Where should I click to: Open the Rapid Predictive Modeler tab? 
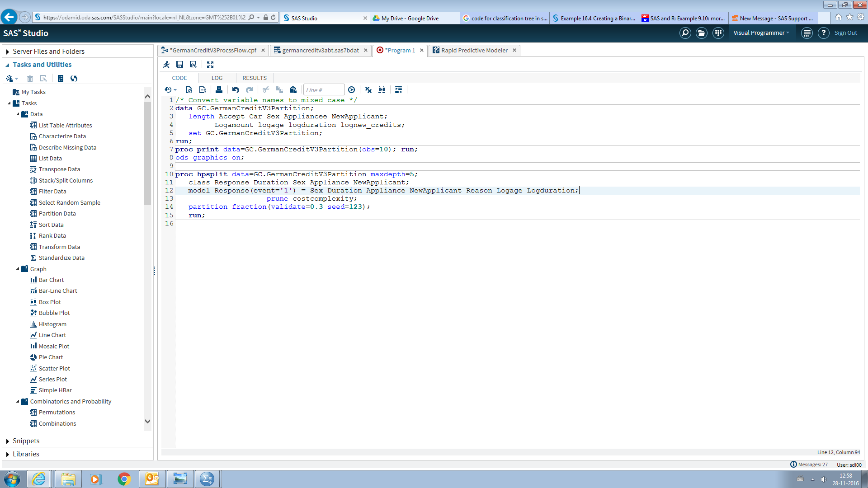(474, 50)
